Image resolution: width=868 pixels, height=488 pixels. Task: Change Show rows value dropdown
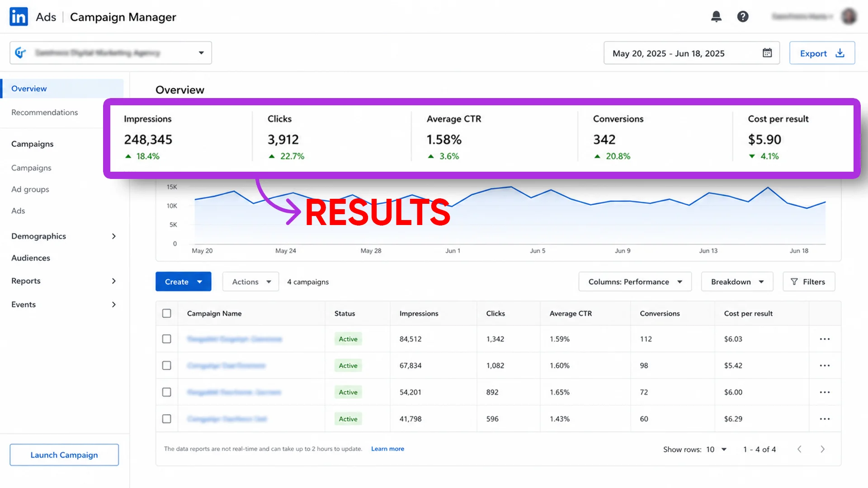click(716, 449)
